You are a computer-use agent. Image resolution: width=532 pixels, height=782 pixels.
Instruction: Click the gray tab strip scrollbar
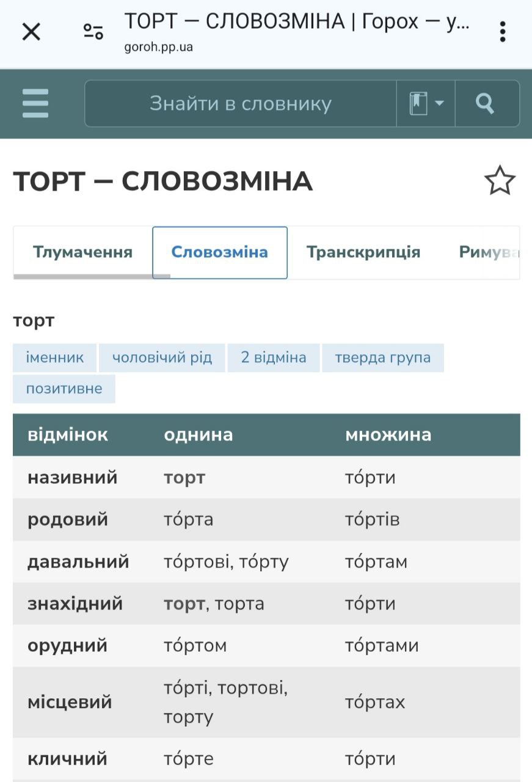[x=92, y=277]
